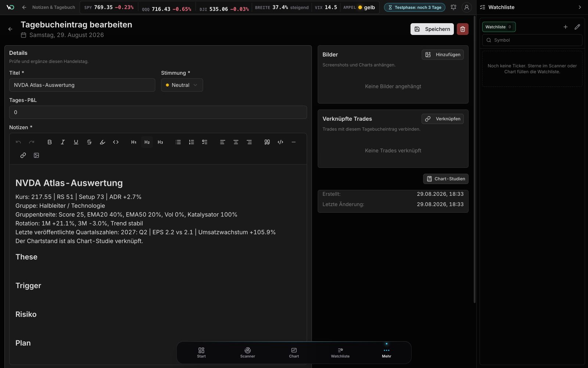Image resolution: width=588 pixels, height=368 pixels.
Task: Open Chart-Studien
Action: point(446,179)
